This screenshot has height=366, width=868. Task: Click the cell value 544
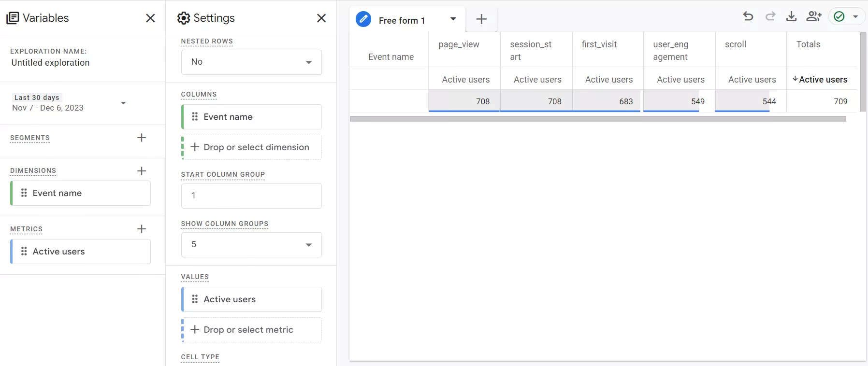pyautogui.click(x=769, y=101)
